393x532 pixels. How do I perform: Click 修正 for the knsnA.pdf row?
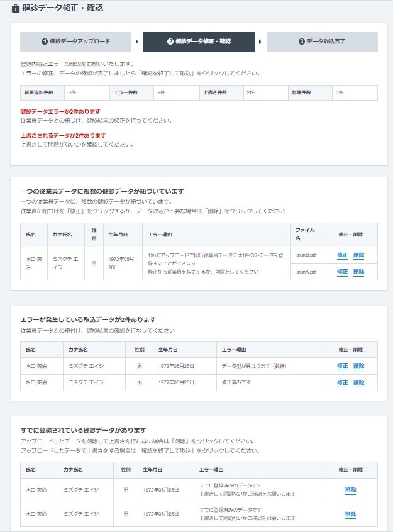342,272
